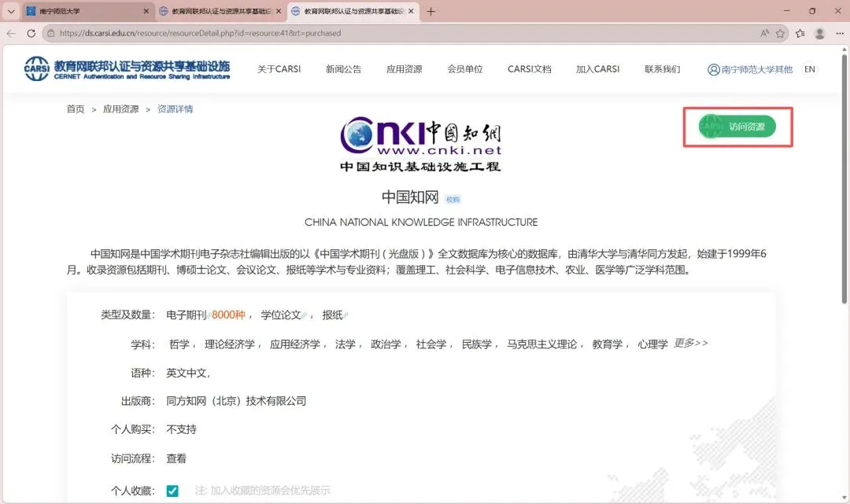Bookmark this page with the star icon
Viewport: 850px width, 504px height.
[x=780, y=34]
